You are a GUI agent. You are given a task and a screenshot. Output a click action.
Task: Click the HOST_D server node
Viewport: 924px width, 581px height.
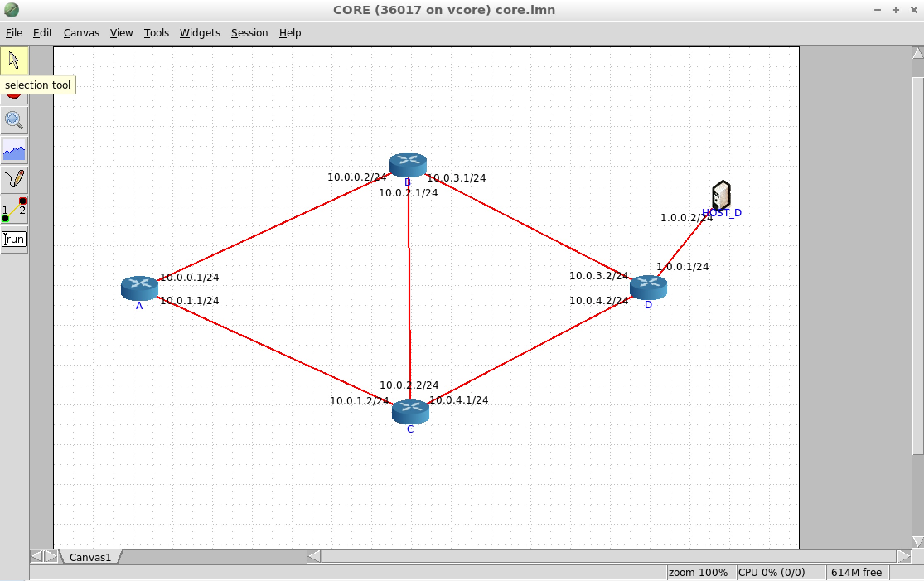coord(721,196)
